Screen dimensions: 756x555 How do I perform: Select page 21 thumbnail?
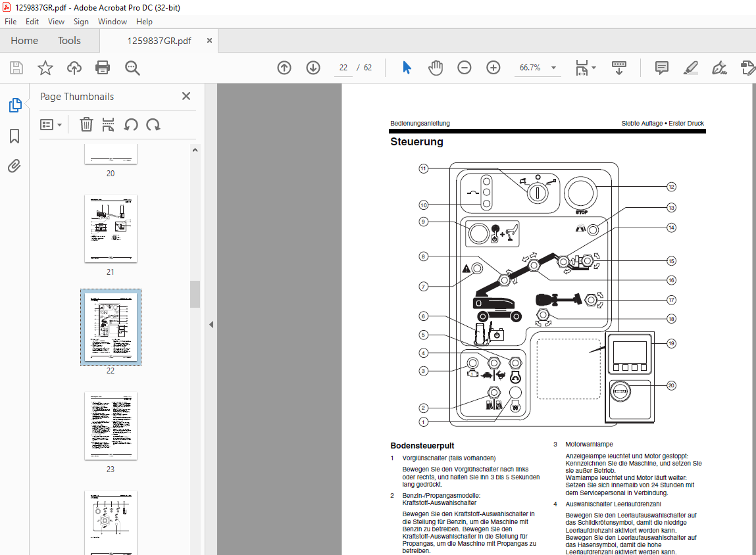(x=111, y=229)
